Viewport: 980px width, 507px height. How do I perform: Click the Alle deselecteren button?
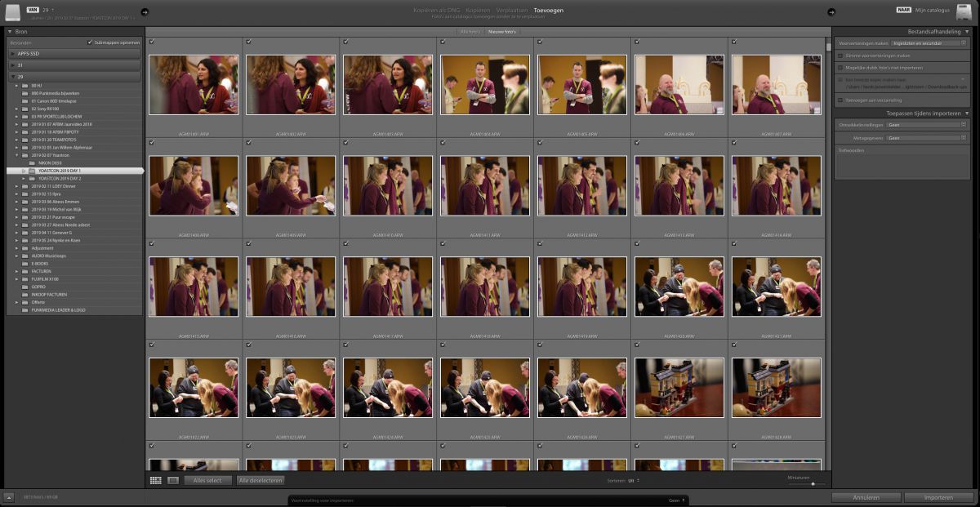coord(261,481)
